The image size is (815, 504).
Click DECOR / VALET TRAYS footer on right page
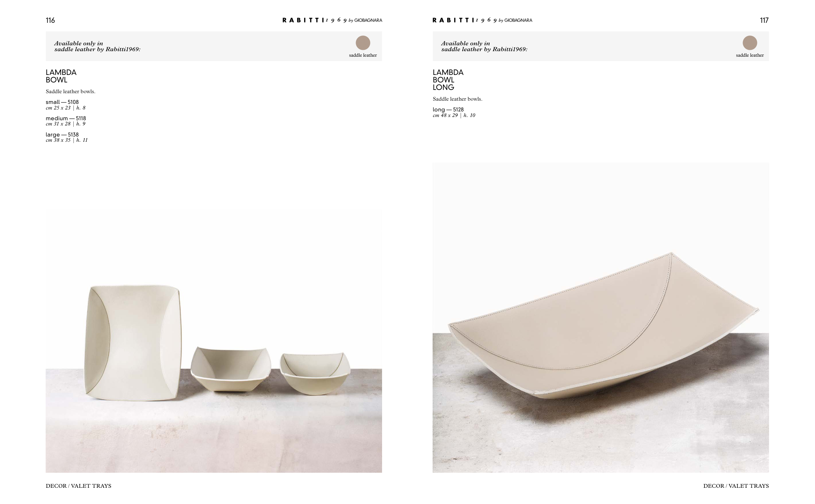click(x=736, y=486)
